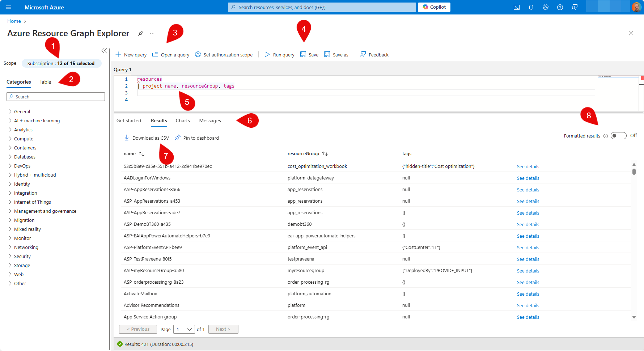Pin Resource Graph Explorer to dashboard
The width and height of the screenshot is (644, 351).
point(141,33)
